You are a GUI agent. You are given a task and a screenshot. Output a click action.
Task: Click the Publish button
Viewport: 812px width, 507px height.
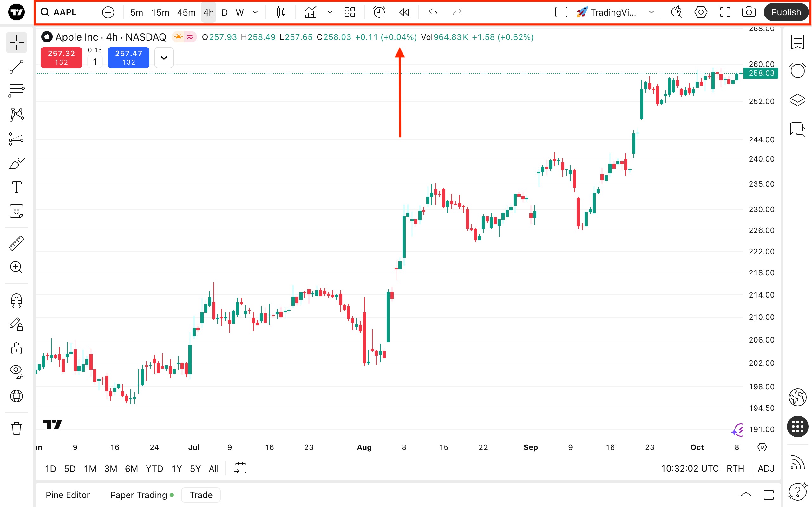(x=786, y=12)
